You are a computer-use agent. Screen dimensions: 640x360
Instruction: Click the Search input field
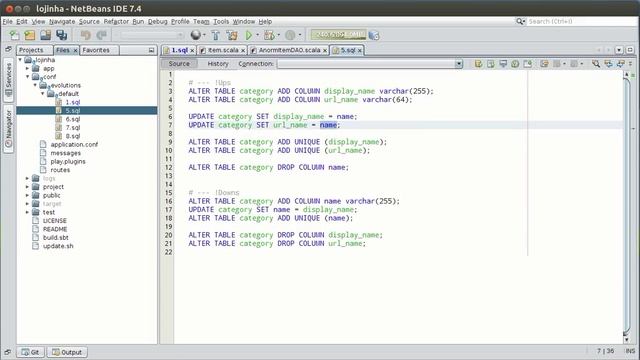581,21
